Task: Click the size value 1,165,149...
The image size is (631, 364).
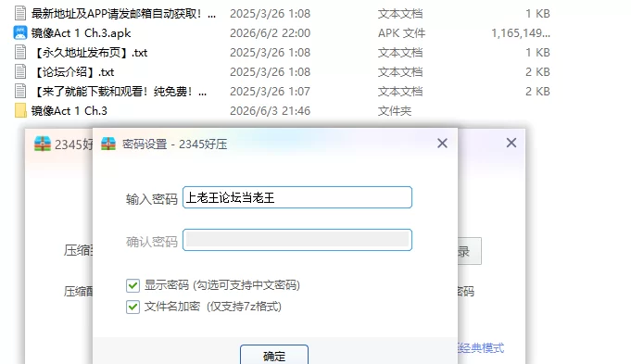Action: [x=521, y=33]
